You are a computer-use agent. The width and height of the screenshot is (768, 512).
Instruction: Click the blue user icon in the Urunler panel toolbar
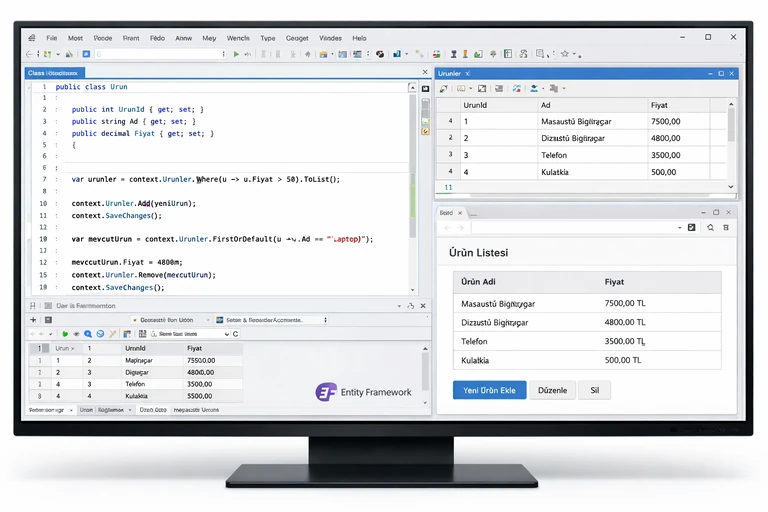tap(534, 89)
